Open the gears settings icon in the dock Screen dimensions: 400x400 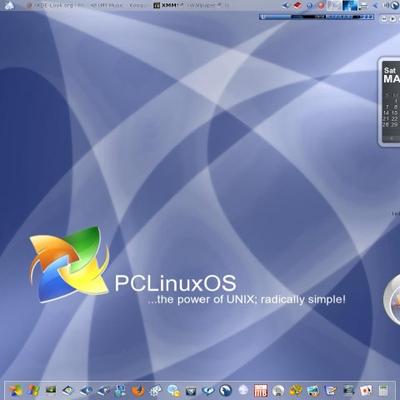(x=155, y=390)
